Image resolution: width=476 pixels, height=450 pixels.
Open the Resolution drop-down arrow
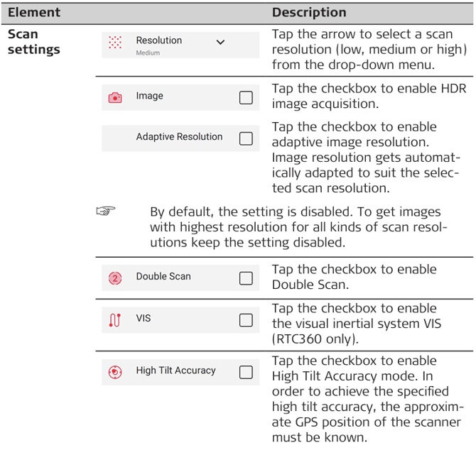click(220, 43)
